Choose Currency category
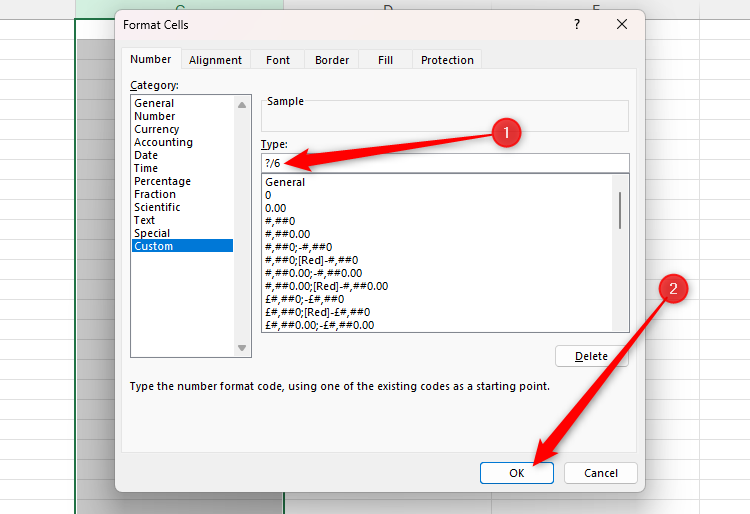This screenshot has height=514, width=750. click(x=157, y=129)
